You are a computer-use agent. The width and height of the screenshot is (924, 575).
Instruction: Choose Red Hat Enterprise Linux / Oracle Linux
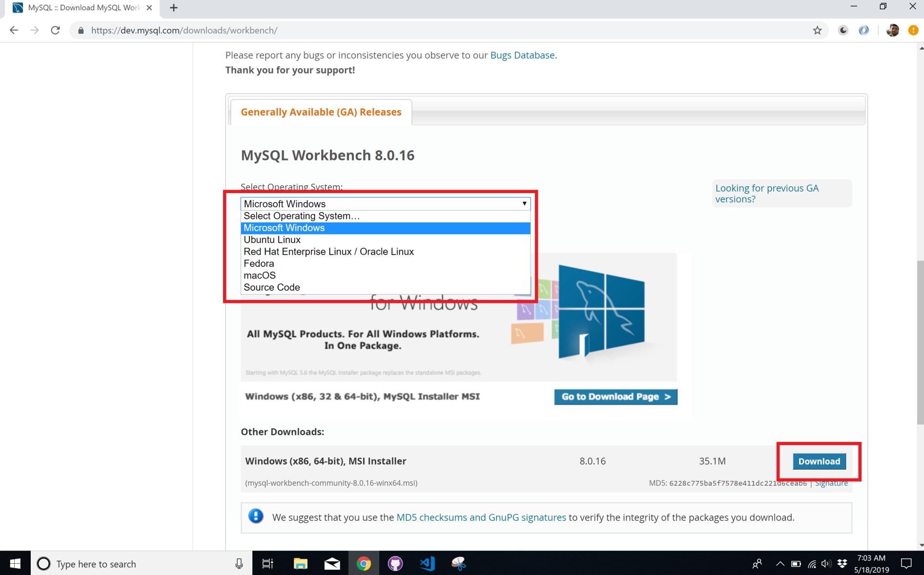coord(386,252)
